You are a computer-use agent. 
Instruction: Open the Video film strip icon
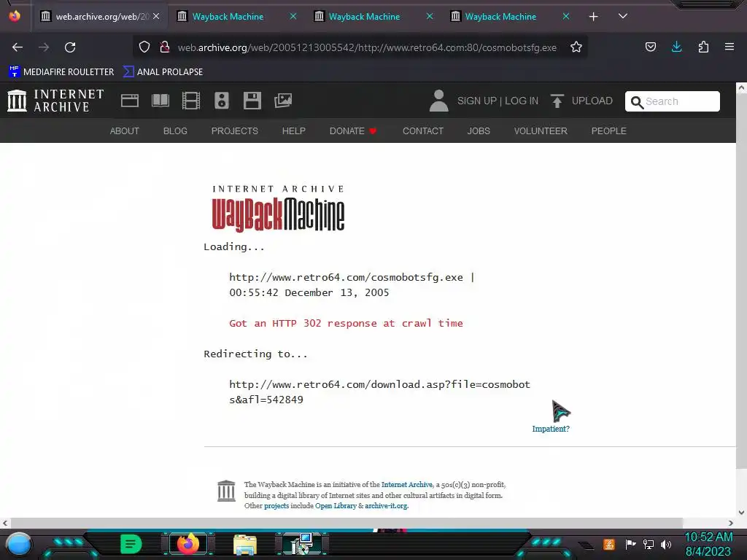pos(191,101)
